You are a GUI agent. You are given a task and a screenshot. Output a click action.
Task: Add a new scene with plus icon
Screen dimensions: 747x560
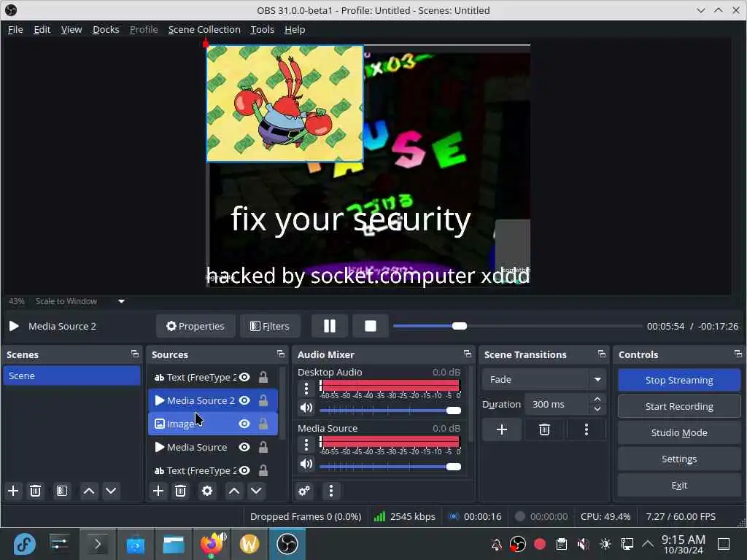coord(13,491)
